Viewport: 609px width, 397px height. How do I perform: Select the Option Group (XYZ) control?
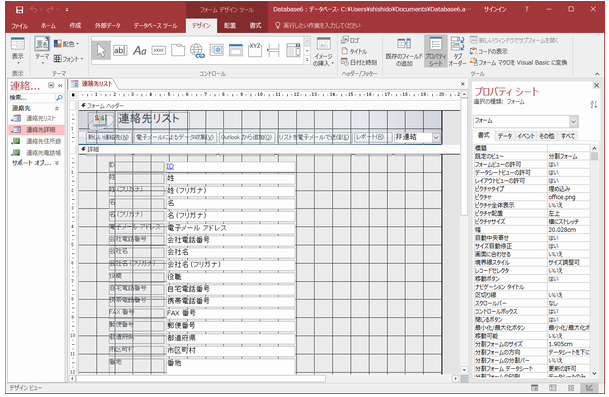(x=255, y=50)
